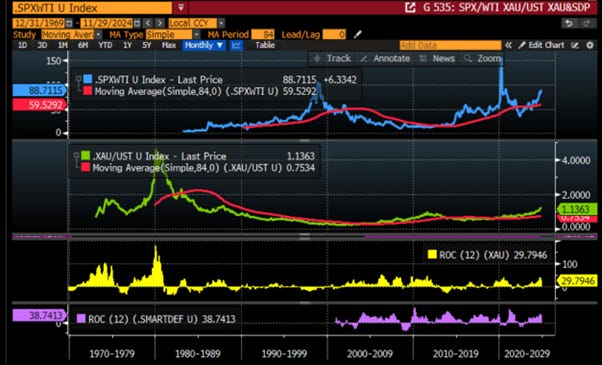Click the green .XAU/UST U Index color swatch
Image resolution: width=602 pixels, height=365 pixels.
click(x=86, y=155)
